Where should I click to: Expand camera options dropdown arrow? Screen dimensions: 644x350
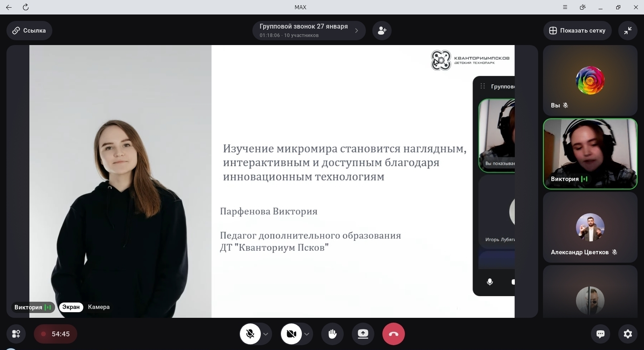coord(307,334)
